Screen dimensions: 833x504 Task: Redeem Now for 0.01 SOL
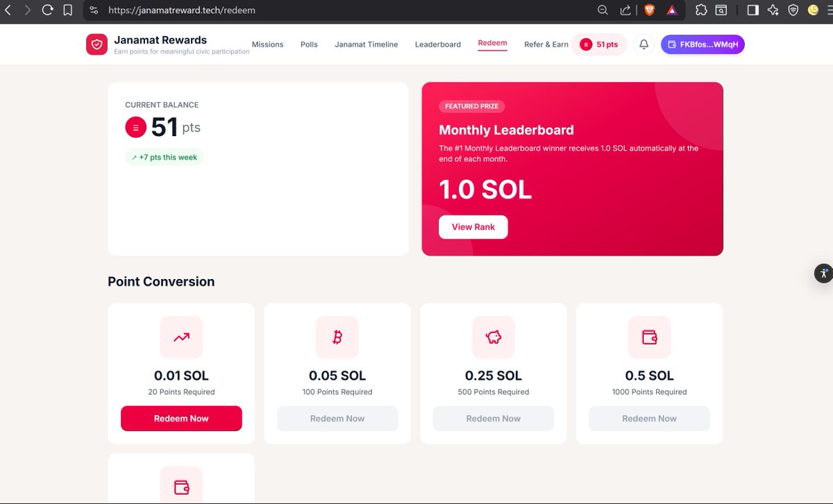point(181,419)
